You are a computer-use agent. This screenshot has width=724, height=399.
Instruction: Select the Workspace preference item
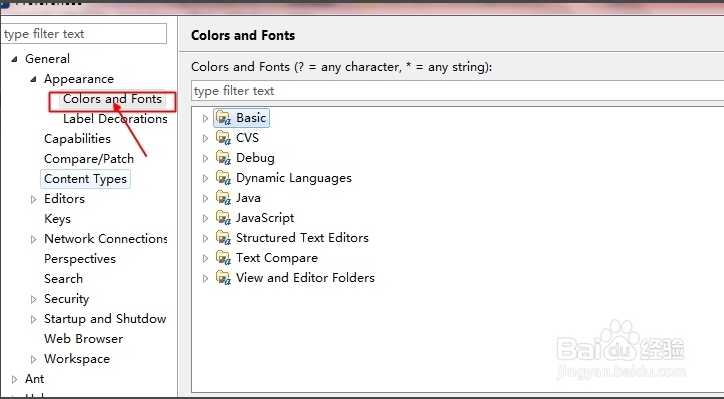[x=77, y=359]
